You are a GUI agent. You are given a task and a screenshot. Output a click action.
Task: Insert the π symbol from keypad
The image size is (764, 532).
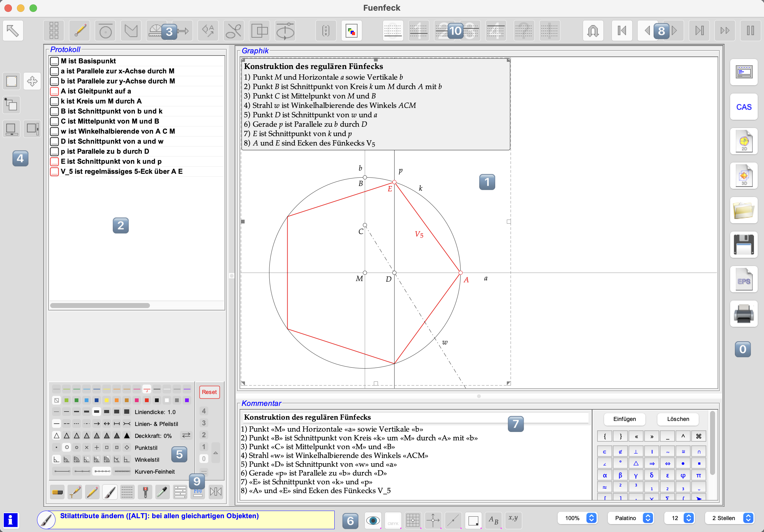coord(698,475)
